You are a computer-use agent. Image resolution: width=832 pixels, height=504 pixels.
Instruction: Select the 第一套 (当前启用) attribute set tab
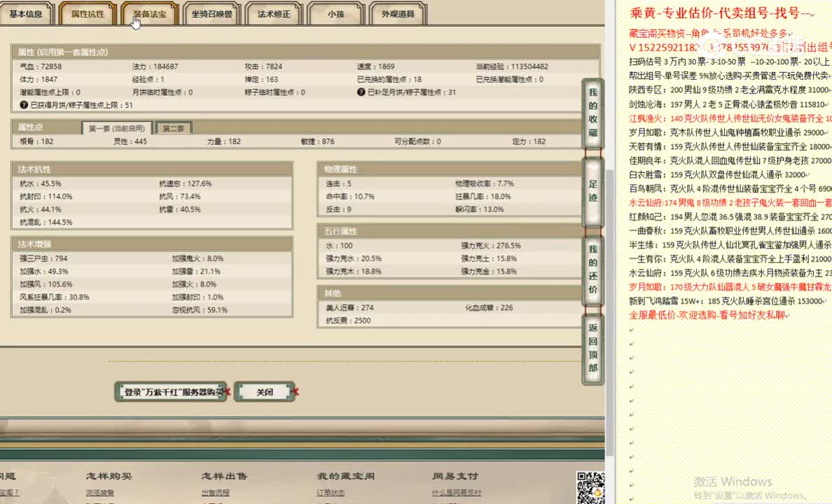click(117, 128)
